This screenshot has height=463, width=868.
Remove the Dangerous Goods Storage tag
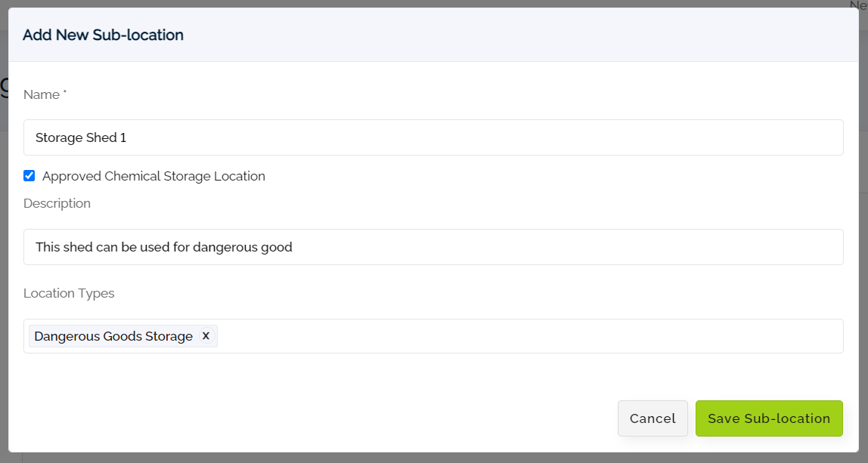(206, 335)
